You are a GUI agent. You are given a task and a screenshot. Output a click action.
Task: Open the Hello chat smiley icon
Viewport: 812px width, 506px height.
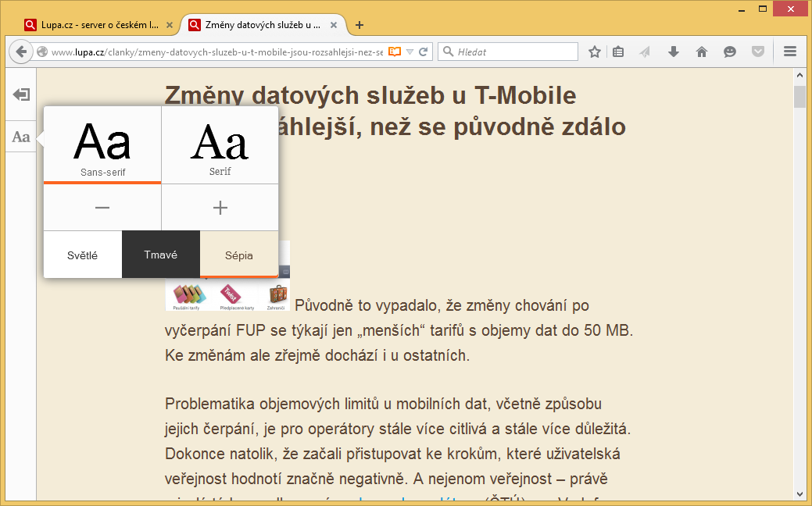[730, 52]
